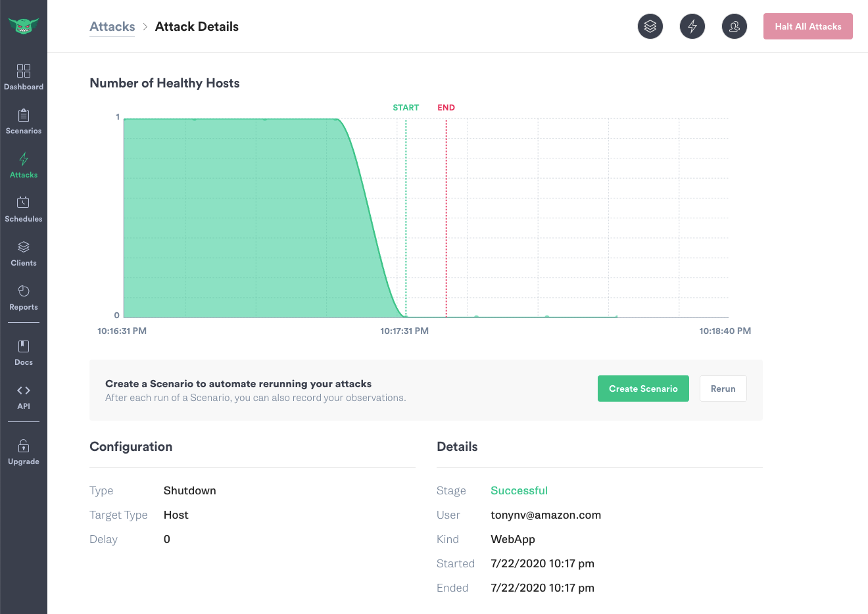The width and height of the screenshot is (868, 614).
Task: Click the round lightning bolt icon in header
Action: pos(692,26)
